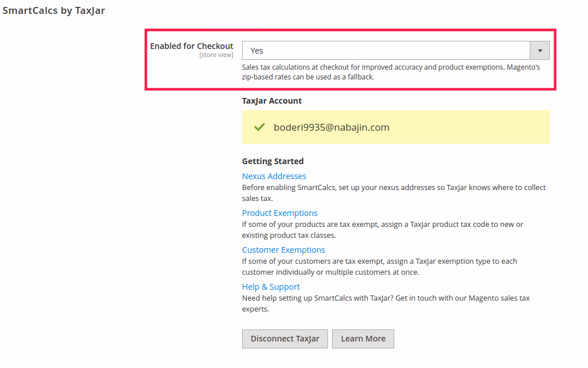The image size is (588, 368).
Task: Click the nexus addresses description text
Action: (393, 193)
